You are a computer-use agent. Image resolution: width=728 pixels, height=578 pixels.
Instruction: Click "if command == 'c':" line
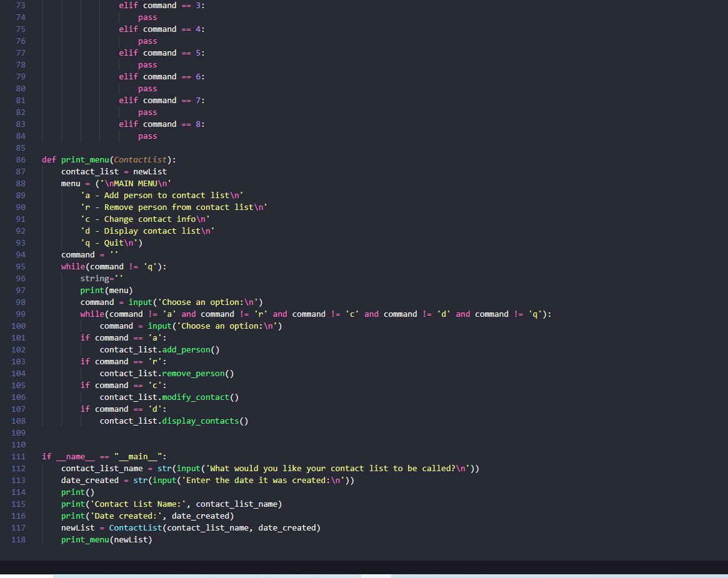(x=124, y=386)
